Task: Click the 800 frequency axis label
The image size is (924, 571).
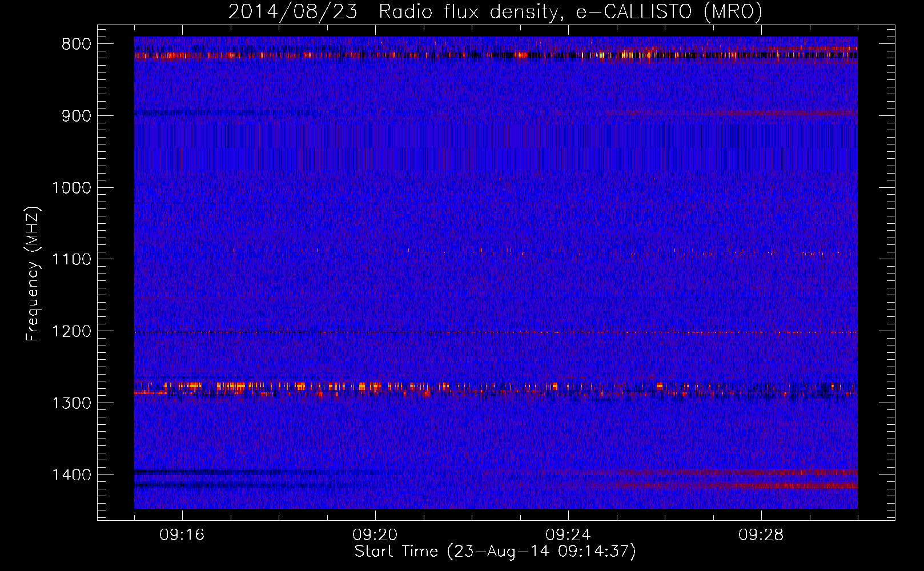Action: 76,45
